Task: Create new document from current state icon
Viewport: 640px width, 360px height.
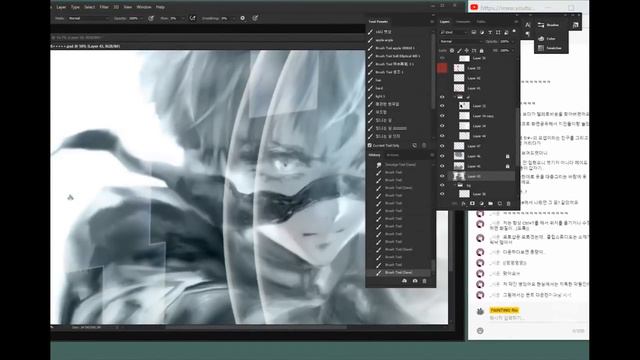Action: tap(404, 281)
